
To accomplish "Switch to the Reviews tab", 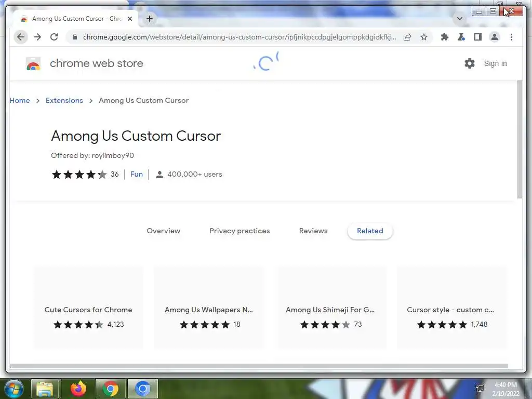I will click(x=313, y=231).
